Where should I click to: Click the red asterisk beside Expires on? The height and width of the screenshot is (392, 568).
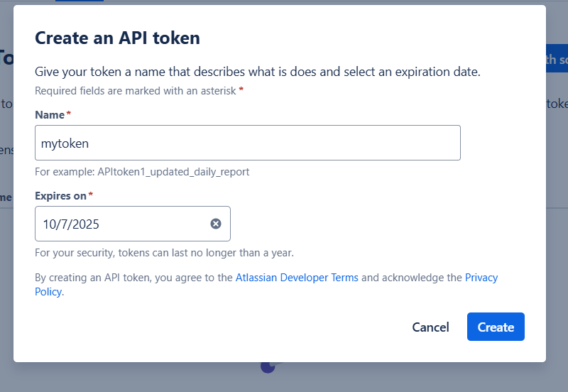point(91,195)
